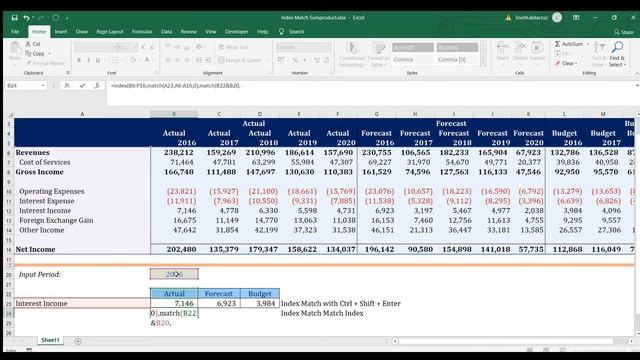
Task: Click the Undo arrow in the quick access toolbar
Action: pyautogui.click(x=26, y=18)
